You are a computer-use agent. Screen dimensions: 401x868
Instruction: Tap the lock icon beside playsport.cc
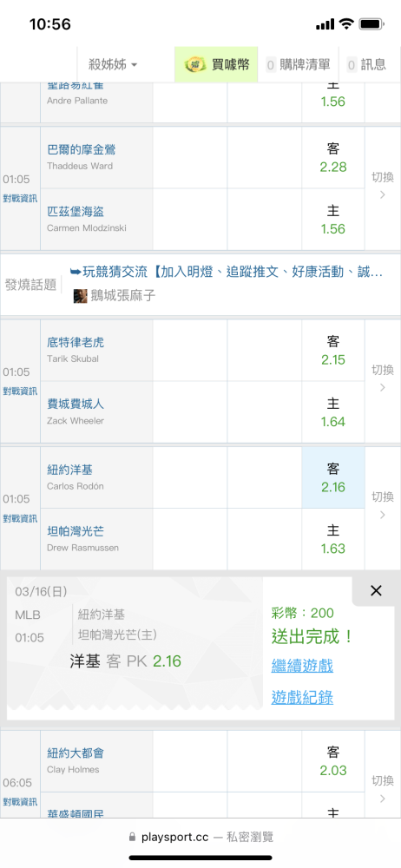pos(131,837)
